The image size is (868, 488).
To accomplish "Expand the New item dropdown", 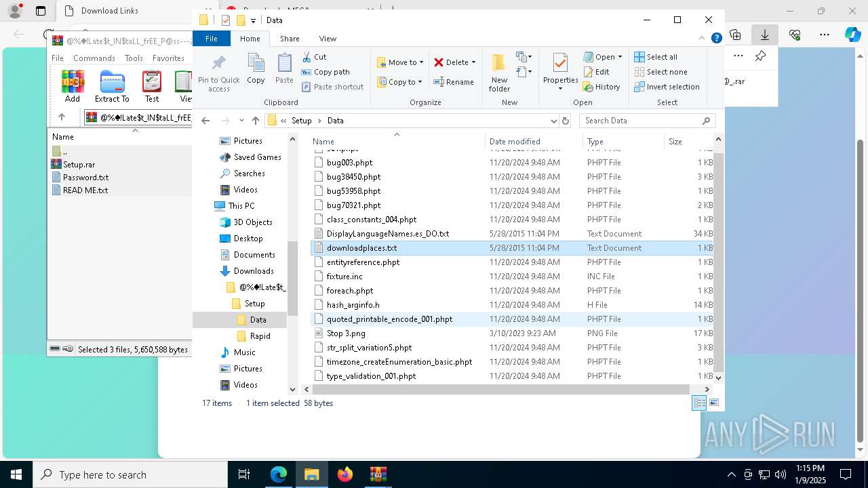I will [522, 57].
